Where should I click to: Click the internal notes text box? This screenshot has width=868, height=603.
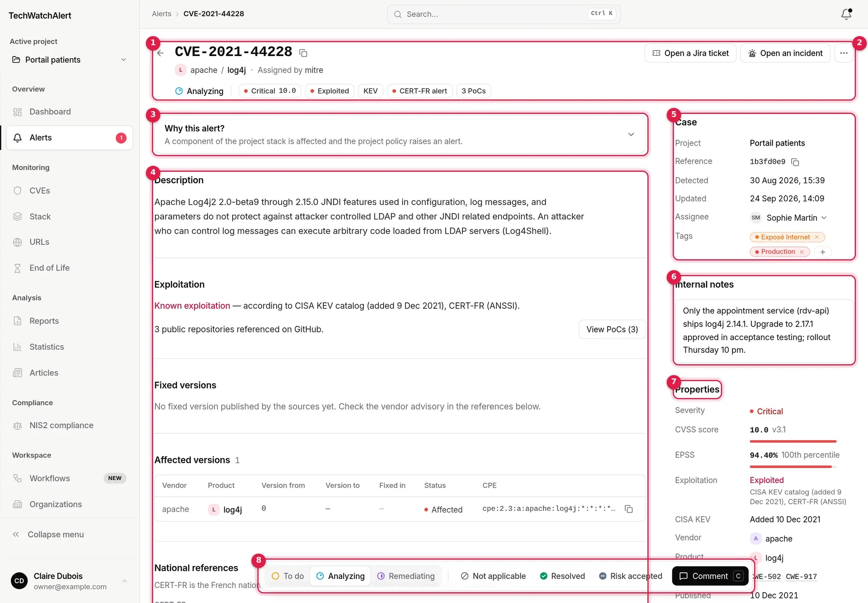[x=764, y=331]
